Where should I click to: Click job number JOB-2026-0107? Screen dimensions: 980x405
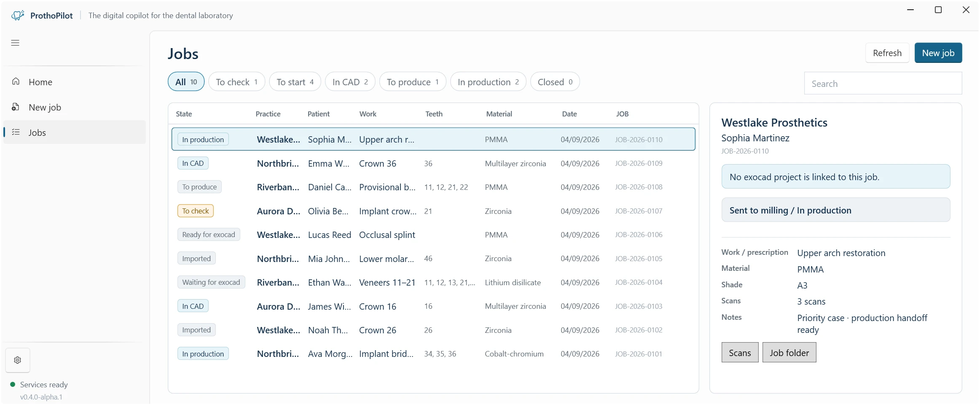coord(639,211)
